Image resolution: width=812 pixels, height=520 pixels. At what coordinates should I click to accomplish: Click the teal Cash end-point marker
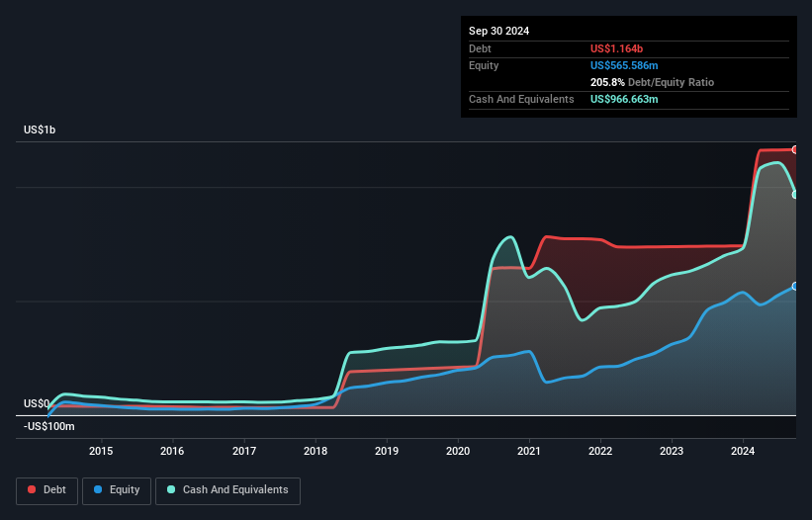(x=795, y=195)
